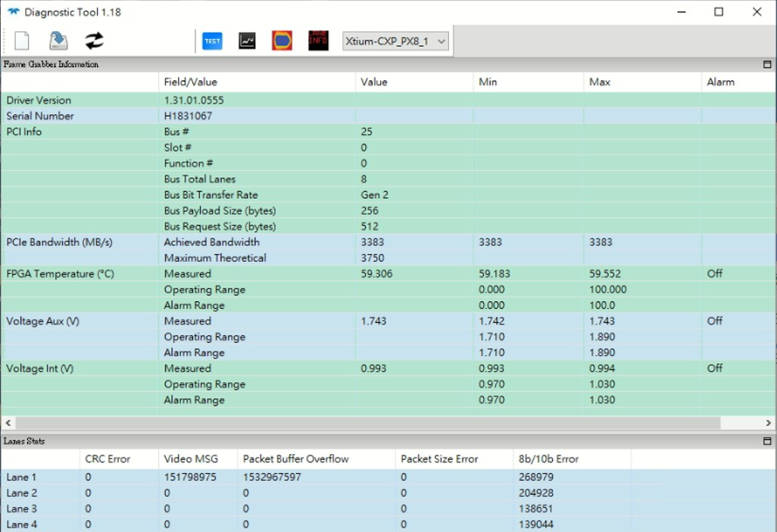777x532 pixels.
Task: Open the live graph chart icon
Action: pyautogui.click(x=247, y=41)
